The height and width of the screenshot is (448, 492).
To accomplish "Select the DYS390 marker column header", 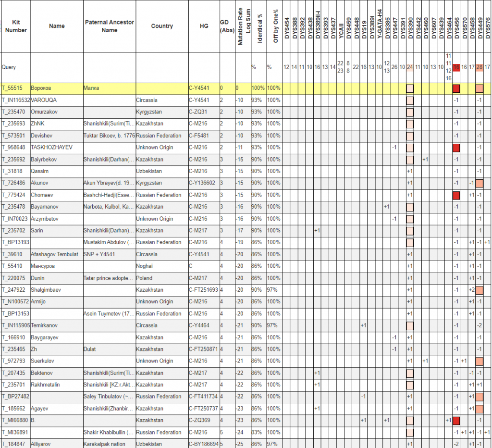I will 410,26.
